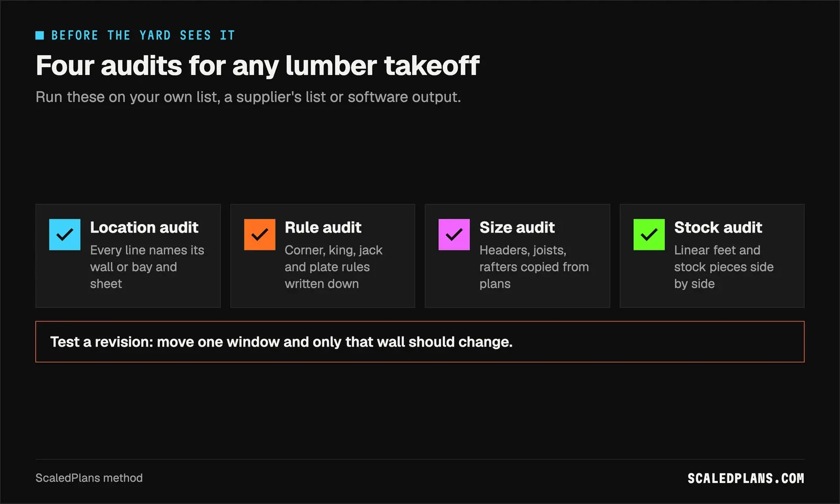
Task: Click the green Stock audit checkmark
Action: click(649, 235)
